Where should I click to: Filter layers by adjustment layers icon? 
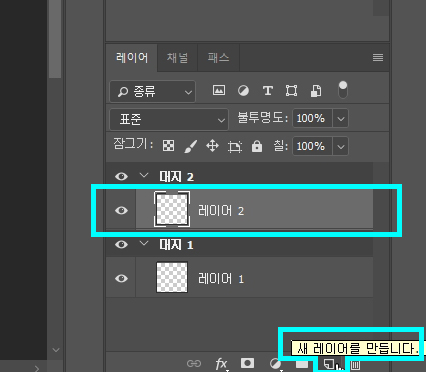coord(243,90)
